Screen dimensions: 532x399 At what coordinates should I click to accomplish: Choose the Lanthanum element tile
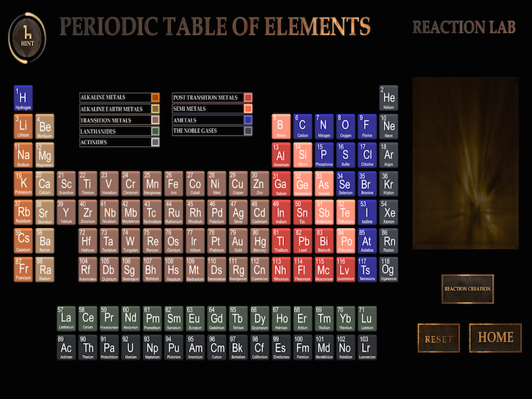[x=66, y=319]
